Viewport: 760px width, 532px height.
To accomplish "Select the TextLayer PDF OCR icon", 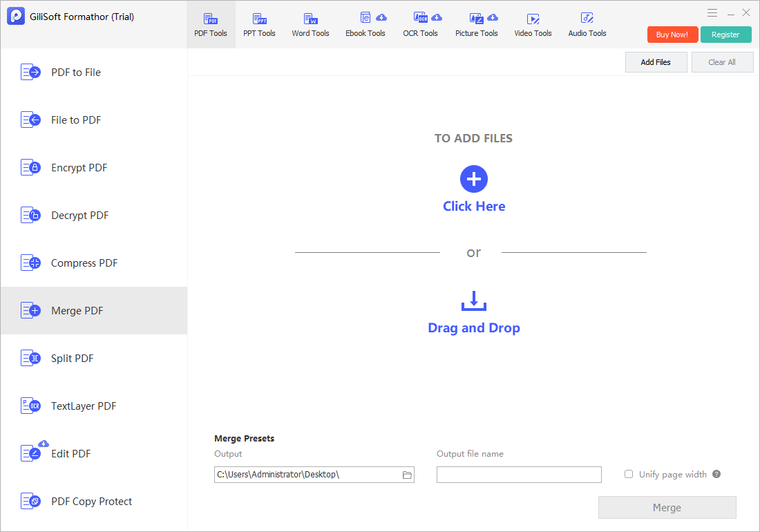I will coord(30,406).
